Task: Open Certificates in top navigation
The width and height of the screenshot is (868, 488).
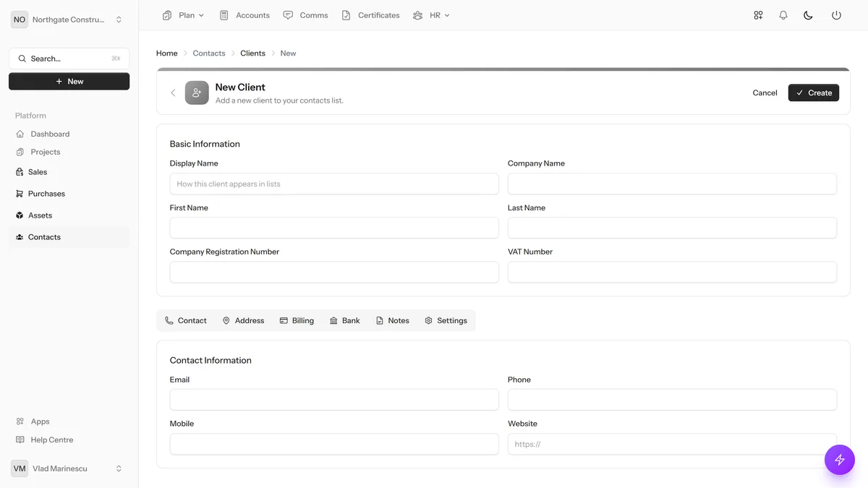Action: pyautogui.click(x=370, y=15)
